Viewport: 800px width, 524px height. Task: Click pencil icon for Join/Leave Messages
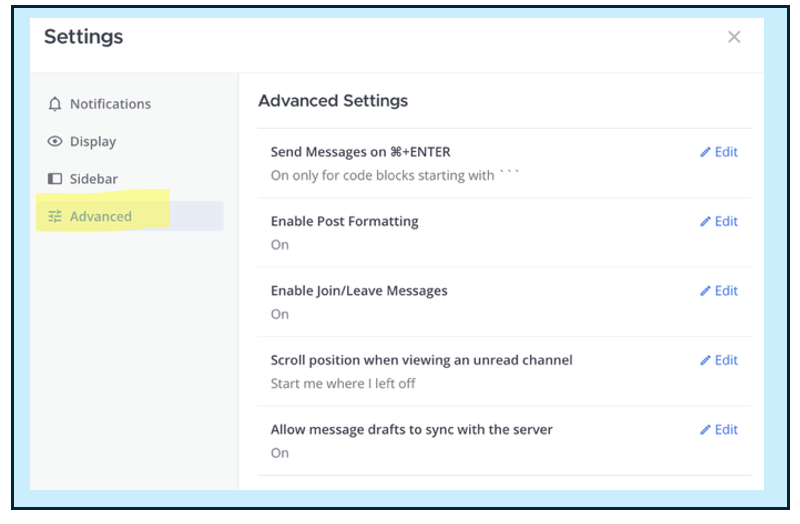coord(705,291)
